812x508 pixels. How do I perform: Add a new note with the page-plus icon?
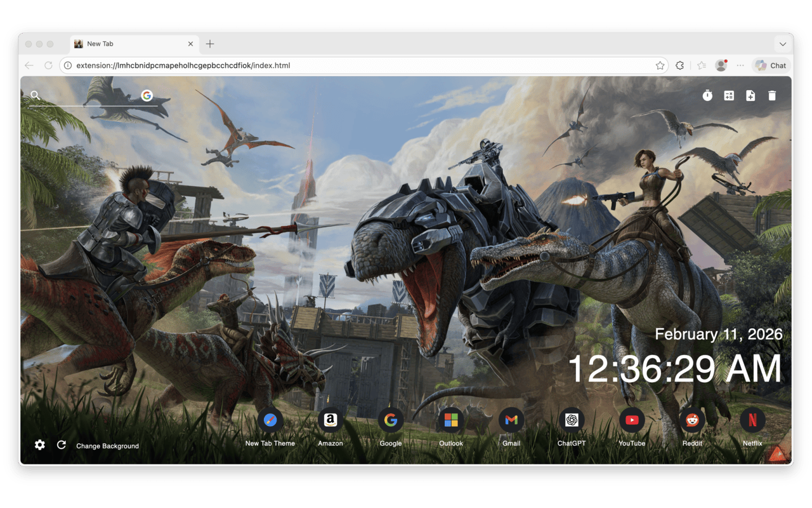[750, 95]
